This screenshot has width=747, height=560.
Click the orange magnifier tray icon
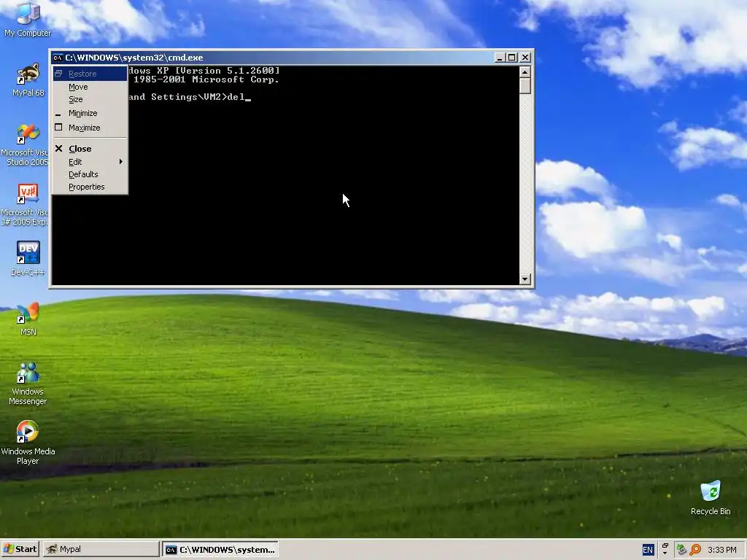coord(695,550)
